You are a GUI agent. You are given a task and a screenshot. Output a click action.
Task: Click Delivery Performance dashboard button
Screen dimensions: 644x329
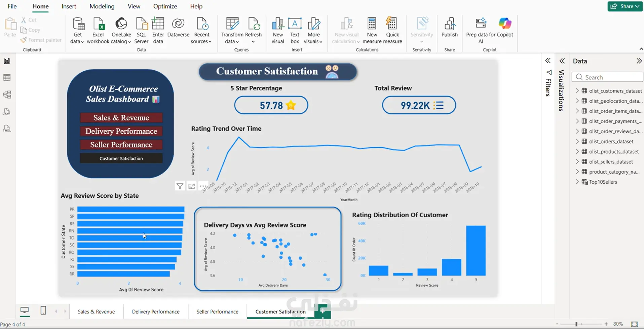[x=121, y=131]
